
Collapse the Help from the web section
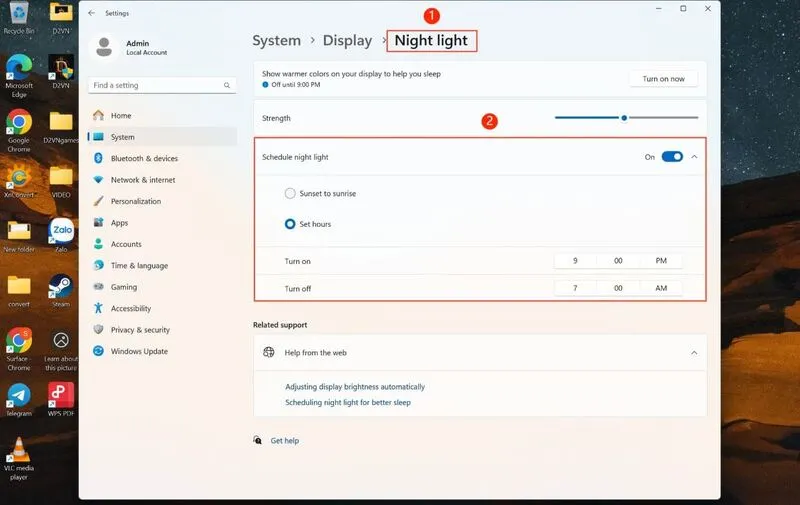pos(694,352)
